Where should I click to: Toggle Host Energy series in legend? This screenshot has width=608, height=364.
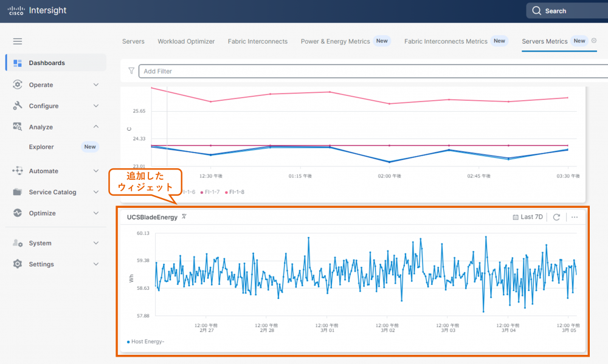click(145, 342)
